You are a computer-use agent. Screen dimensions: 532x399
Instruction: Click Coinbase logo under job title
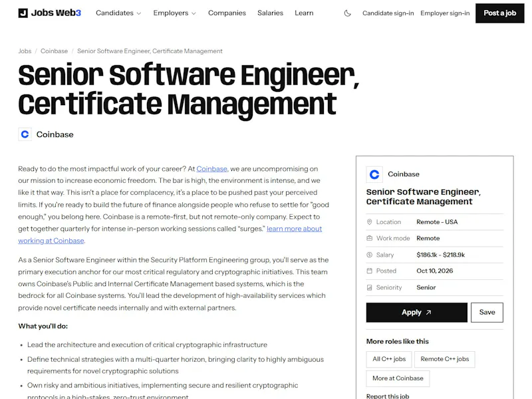pos(25,134)
